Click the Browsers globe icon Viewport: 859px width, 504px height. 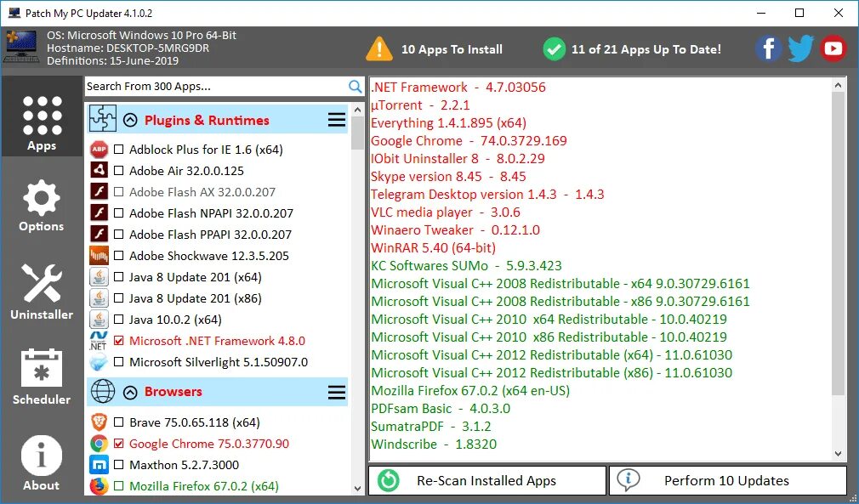pyautogui.click(x=102, y=391)
